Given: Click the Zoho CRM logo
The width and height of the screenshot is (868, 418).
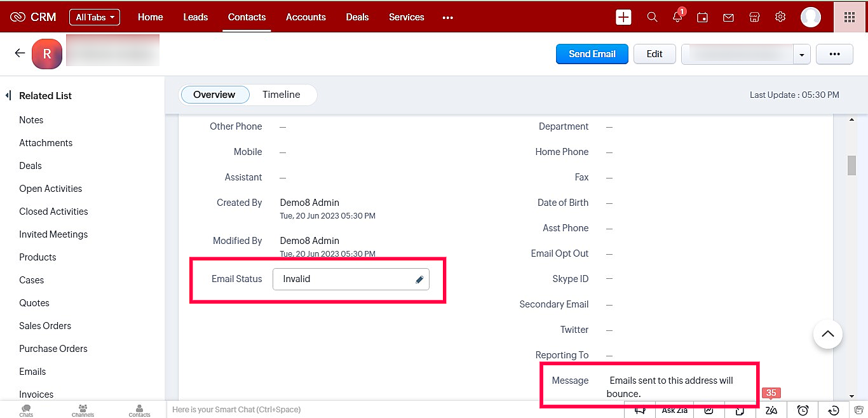Looking at the screenshot, I should point(34,17).
